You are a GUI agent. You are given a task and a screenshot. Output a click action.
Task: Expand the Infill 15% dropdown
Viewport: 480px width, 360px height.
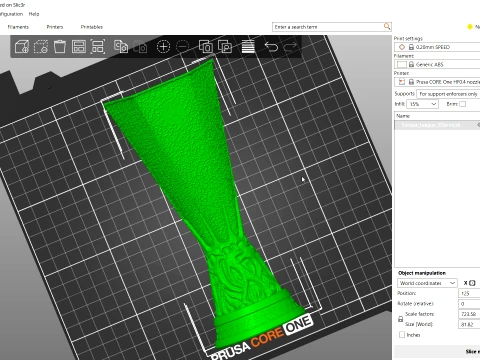[x=422, y=104]
